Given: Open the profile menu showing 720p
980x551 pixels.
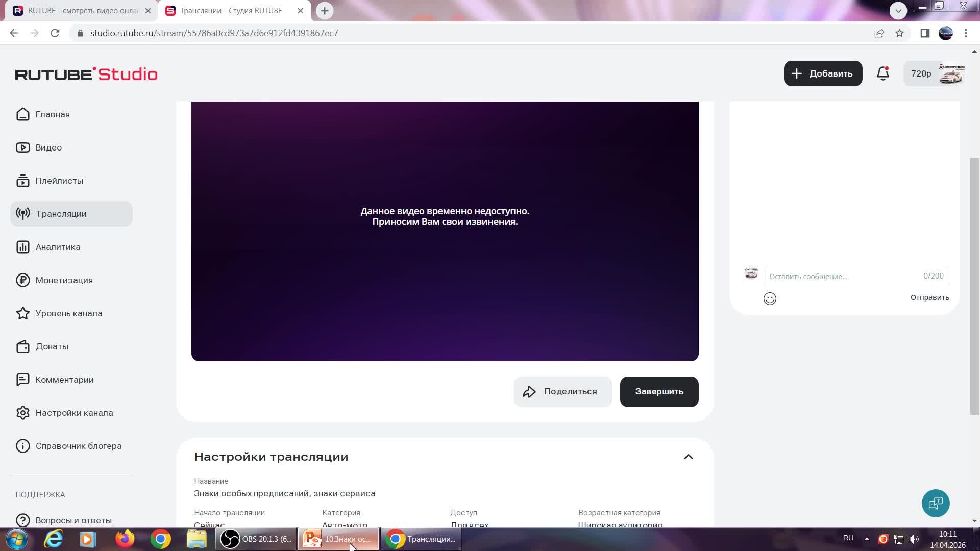Looking at the screenshot, I should pos(934,73).
